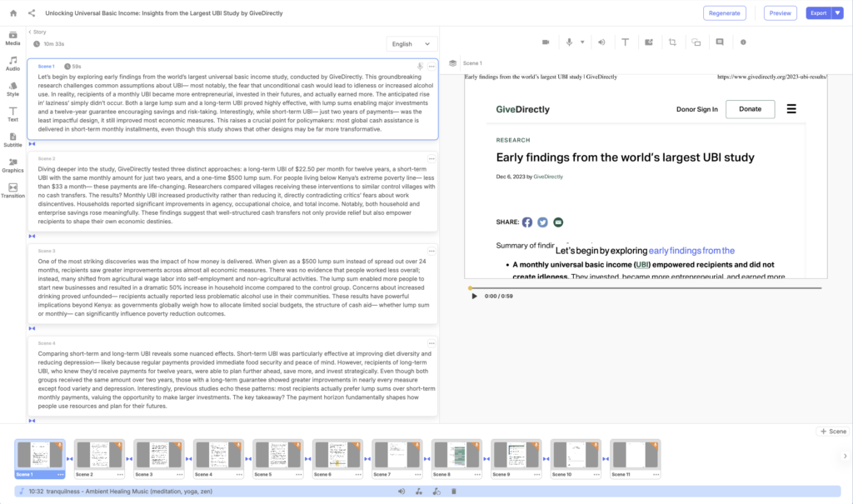This screenshot has height=504, width=853.
Task: Open the Graphics panel in the sidebar
Action: click(12, 166)
